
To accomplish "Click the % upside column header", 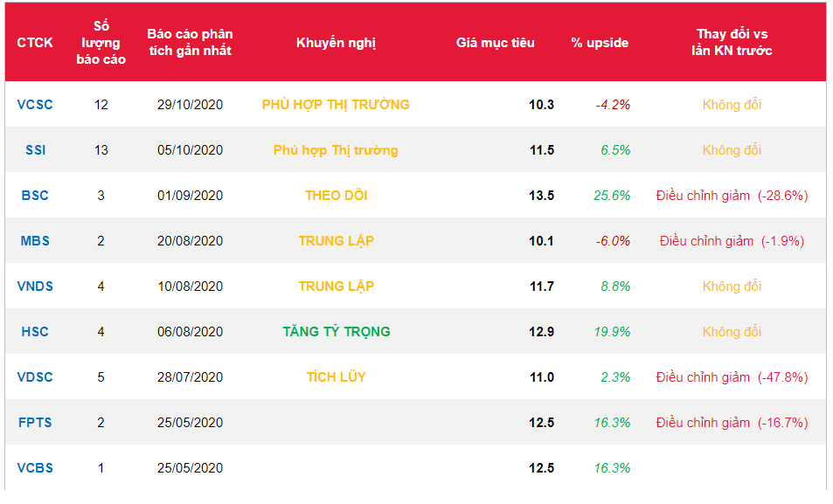I will tap(600, 43).
